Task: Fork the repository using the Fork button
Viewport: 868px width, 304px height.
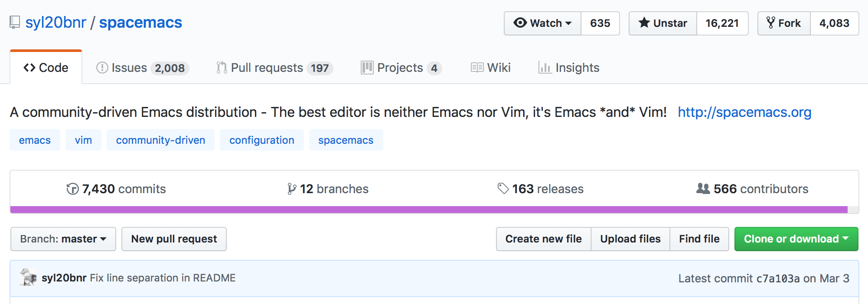Action: 784,23
